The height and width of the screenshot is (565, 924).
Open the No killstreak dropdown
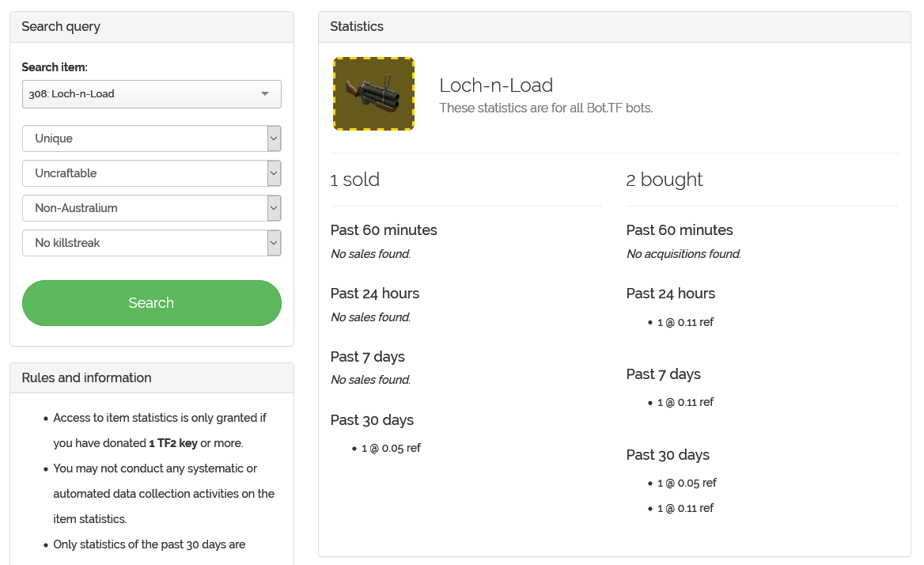(x=151, y=243)
